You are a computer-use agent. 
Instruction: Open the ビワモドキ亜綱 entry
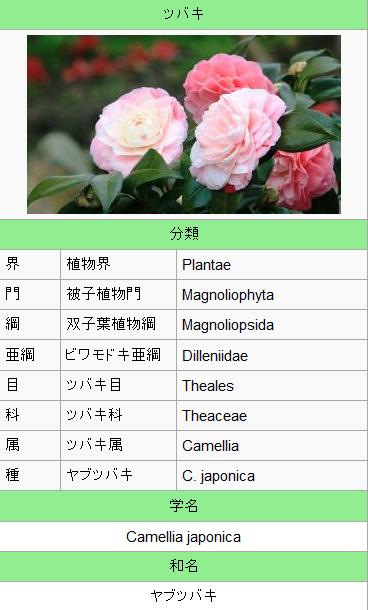coord(112,354)
